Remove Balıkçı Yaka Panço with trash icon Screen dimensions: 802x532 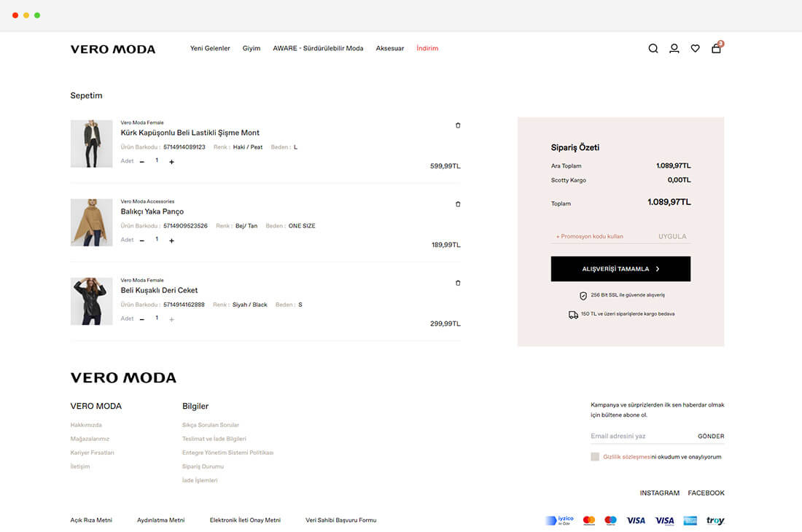(x=458, y=204)
